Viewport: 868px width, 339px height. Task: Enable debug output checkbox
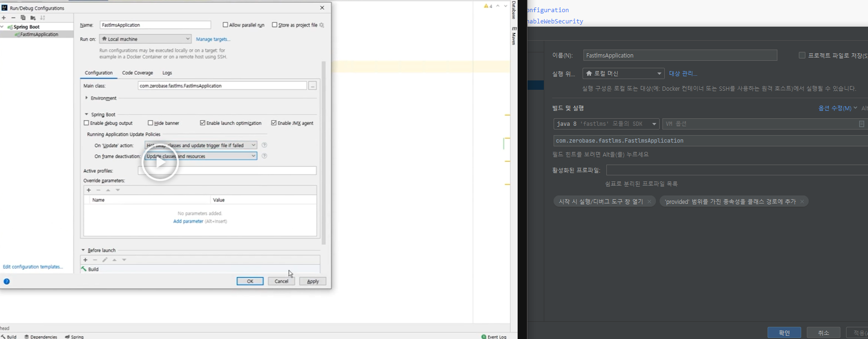86,123
